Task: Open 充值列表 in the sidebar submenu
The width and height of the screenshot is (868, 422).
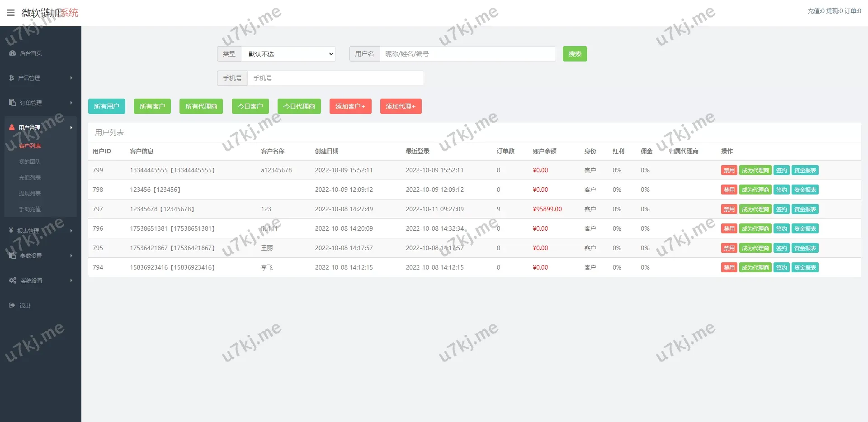Action: pyautogui.click(x=30, y=178)
